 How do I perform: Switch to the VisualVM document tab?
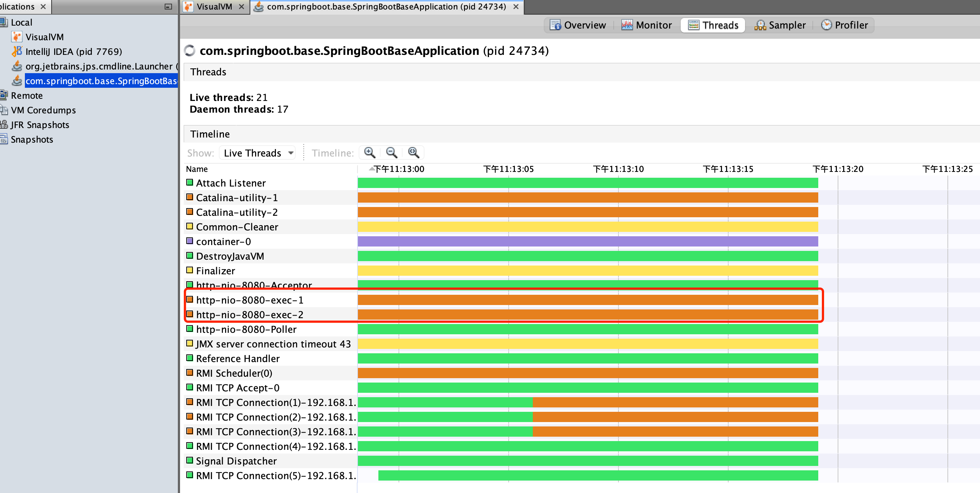(x=214, y=7)
